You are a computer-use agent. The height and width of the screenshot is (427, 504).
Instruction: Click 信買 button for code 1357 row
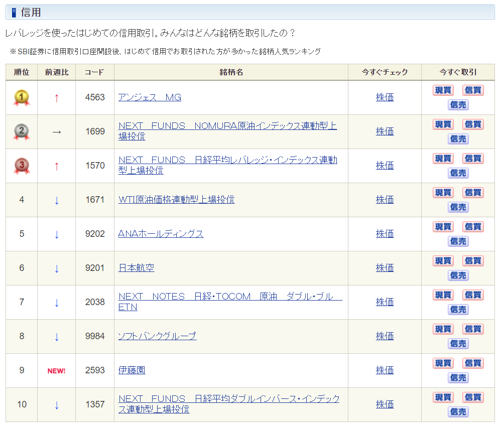(473, 397)
